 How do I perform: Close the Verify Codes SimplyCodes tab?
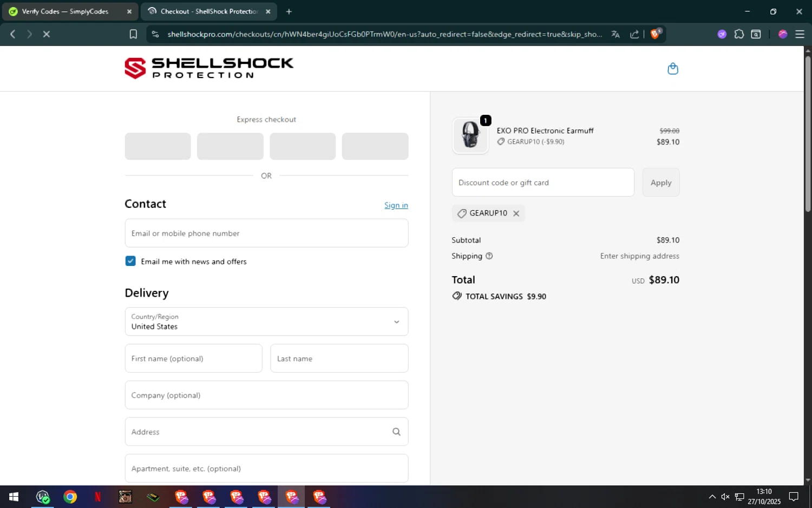[129, 11]
